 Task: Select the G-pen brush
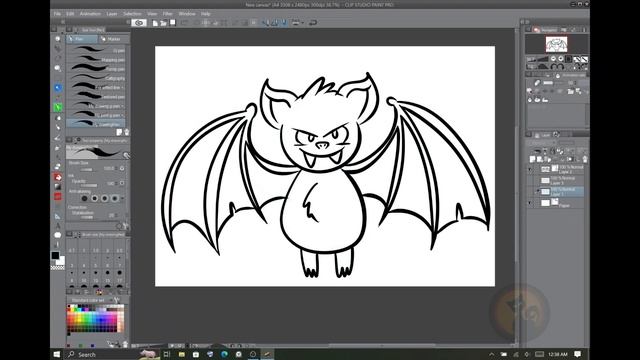[96, 50]
